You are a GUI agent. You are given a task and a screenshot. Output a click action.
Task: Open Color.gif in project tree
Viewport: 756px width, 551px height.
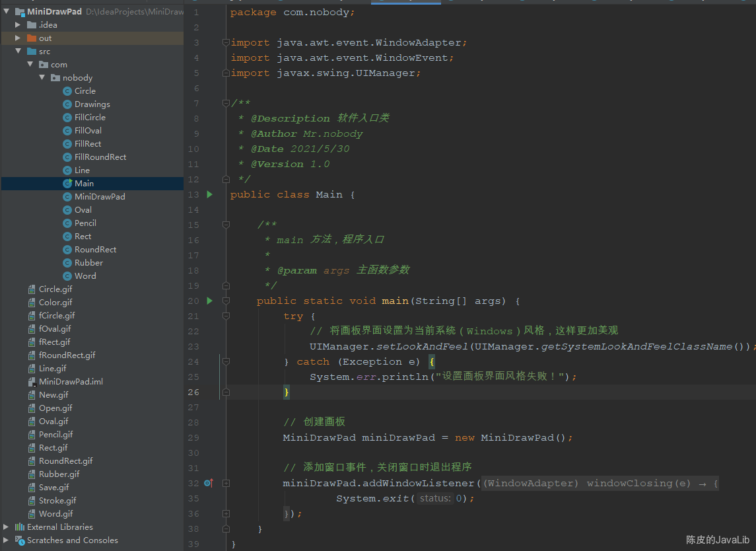point(55,303)
